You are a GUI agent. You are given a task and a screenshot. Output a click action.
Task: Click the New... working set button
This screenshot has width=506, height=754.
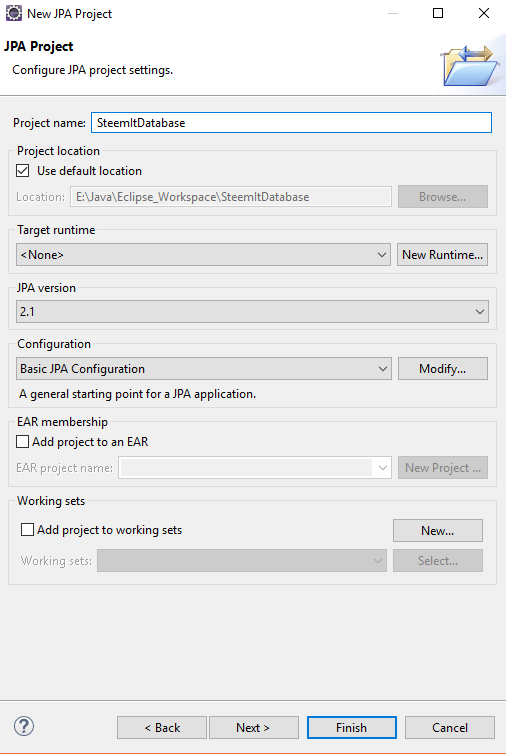[x=438, y=530]
